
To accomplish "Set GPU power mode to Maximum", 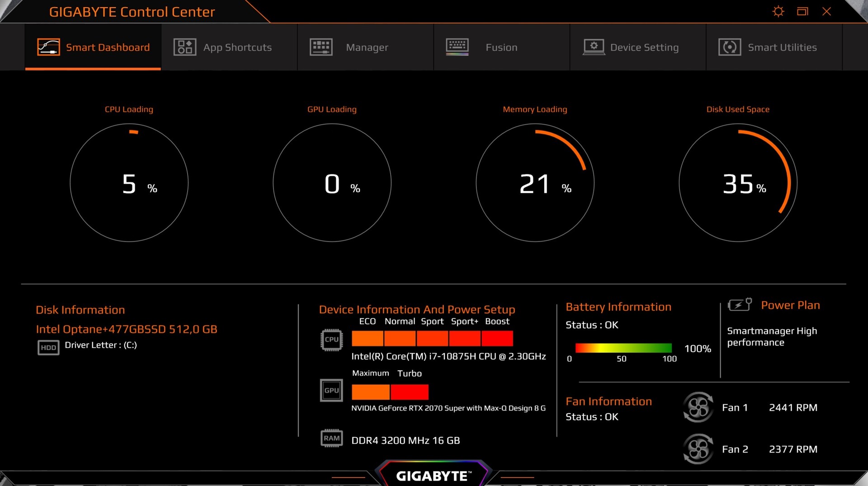I will pos(371,392).
